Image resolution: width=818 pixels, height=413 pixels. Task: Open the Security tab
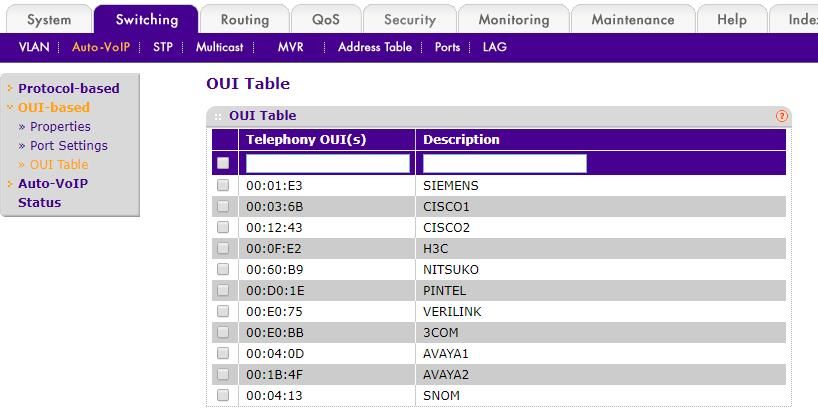(x=410, y=20)
